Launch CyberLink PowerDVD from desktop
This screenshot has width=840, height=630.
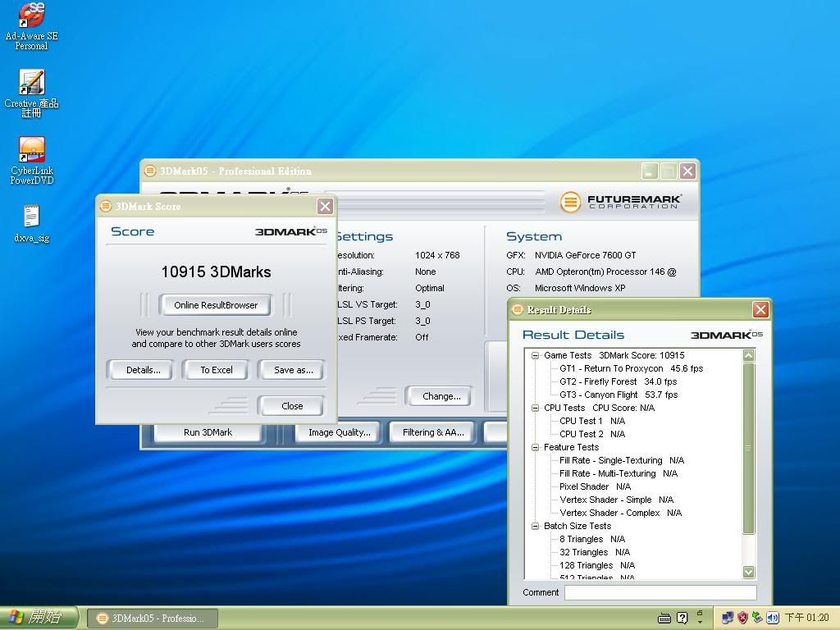pos(31,151)
